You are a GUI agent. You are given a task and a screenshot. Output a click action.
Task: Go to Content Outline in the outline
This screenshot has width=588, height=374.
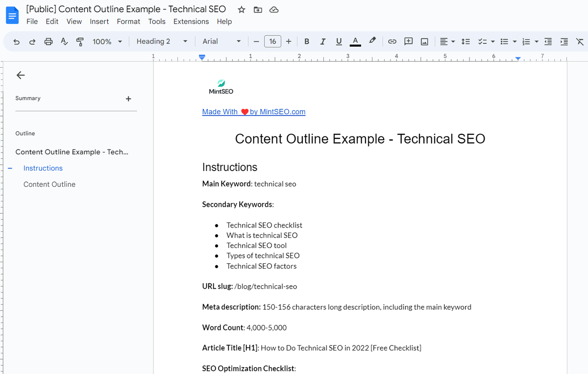click(49, 184)
